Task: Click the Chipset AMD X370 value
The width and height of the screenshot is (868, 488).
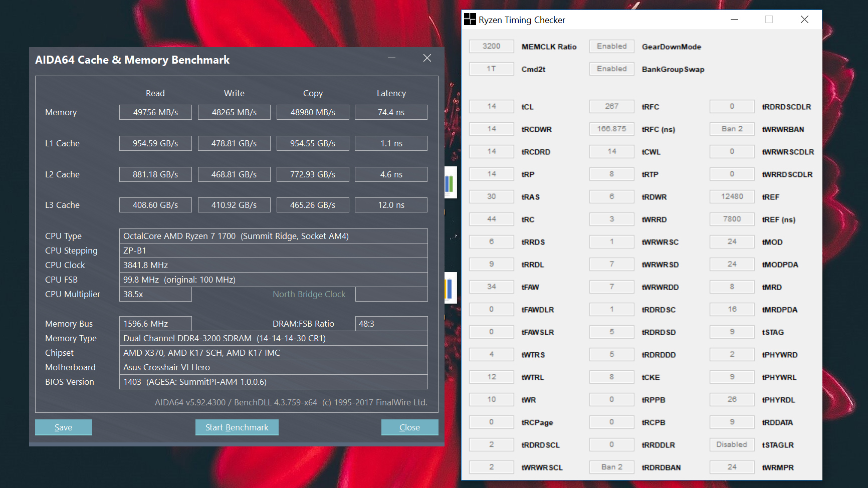Action: click(274, 353)
